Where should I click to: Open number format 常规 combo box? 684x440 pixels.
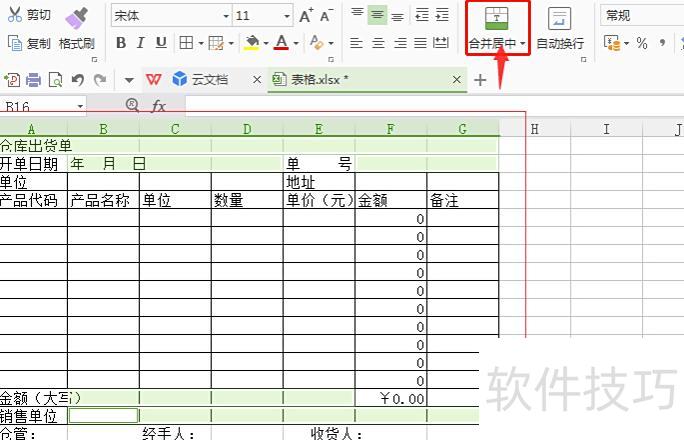(641, 16)
